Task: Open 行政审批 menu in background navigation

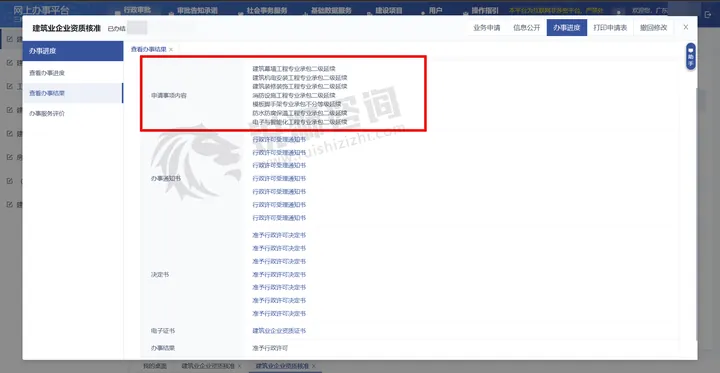Action: [x=137, y=10]
